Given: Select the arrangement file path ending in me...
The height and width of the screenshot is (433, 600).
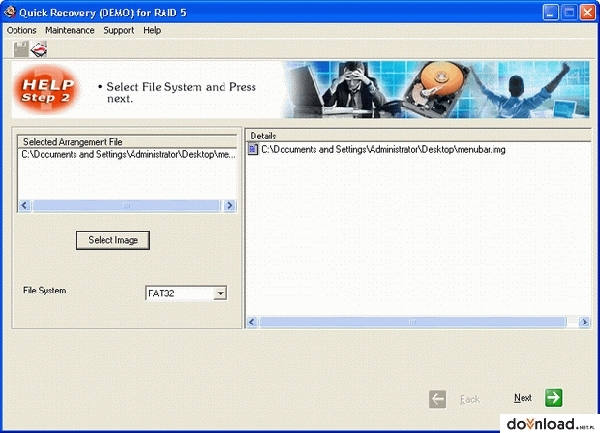Looking at the screenshot, I should click(x=128, y=155).
